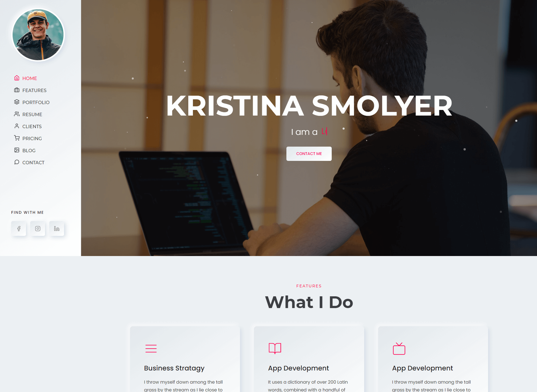Click the PORTFOLIO stack icon

tap(17, 102)
